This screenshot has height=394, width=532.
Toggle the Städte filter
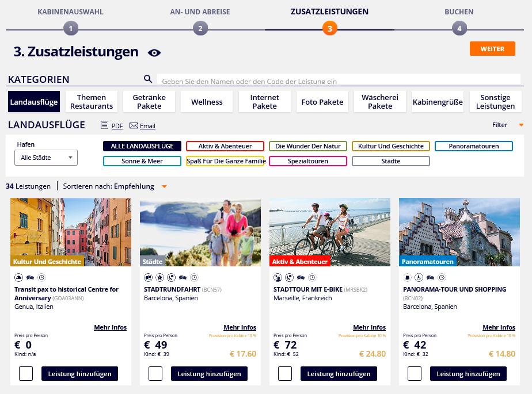tap(391, 161)
